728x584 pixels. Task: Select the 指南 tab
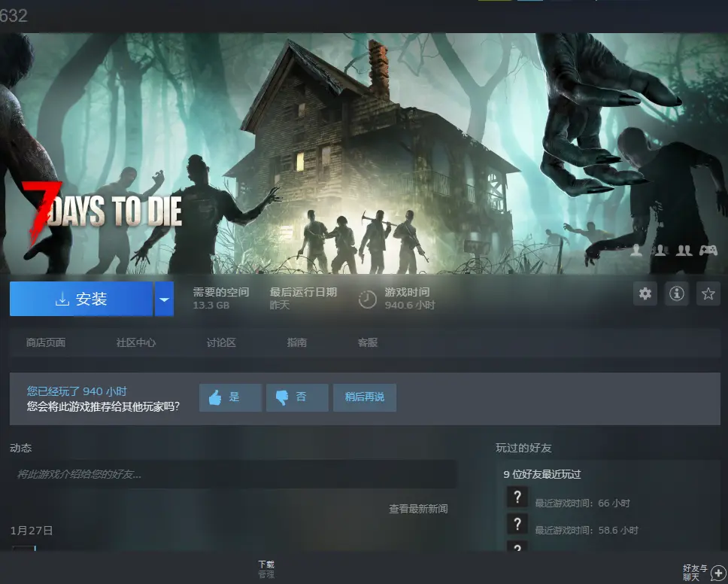pos(296,342)
